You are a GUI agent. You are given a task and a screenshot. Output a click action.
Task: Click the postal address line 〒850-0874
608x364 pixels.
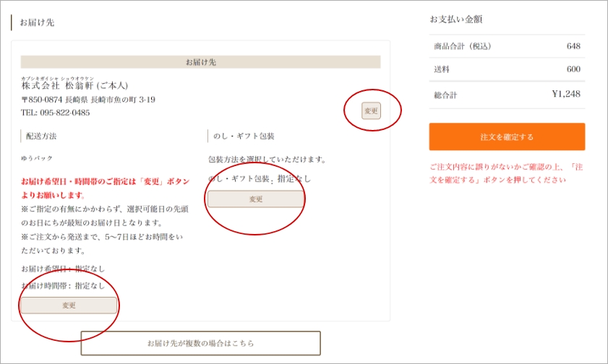88,100
